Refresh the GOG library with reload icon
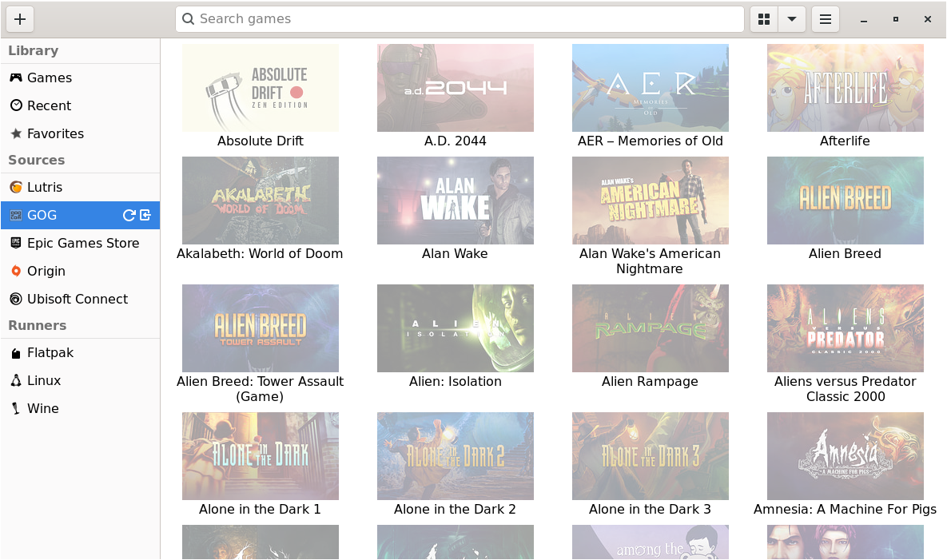The height and width of the screenshot is (560, 947). (x=129, y=215)
